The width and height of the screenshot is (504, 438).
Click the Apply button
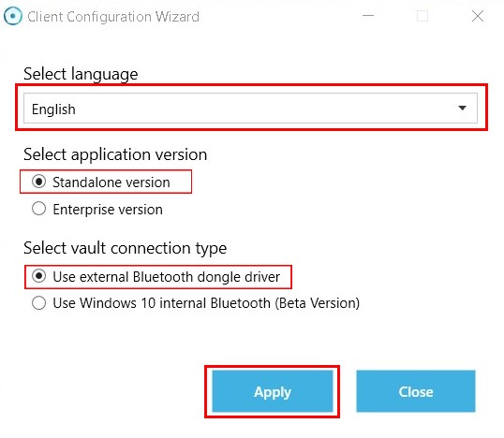[x=273, y=391]
